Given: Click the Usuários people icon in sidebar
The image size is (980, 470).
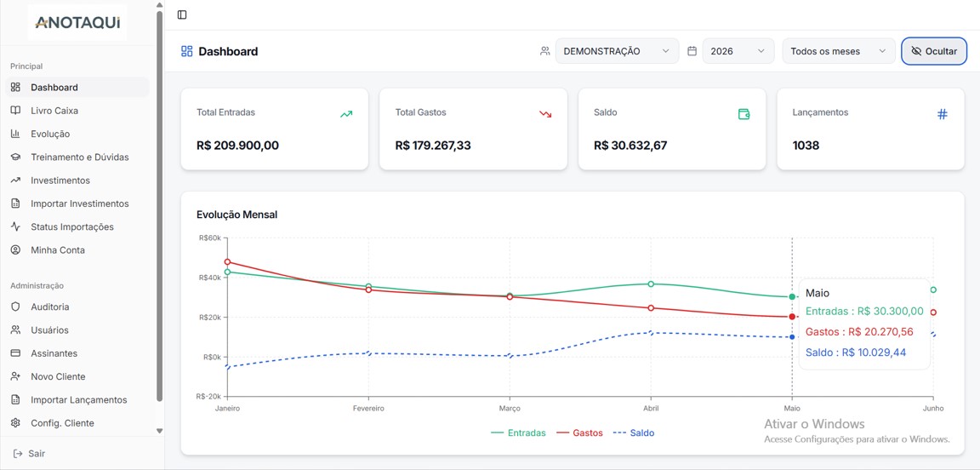Looking at the screenshot, I should pyautogui.click(x=15, y=330).
